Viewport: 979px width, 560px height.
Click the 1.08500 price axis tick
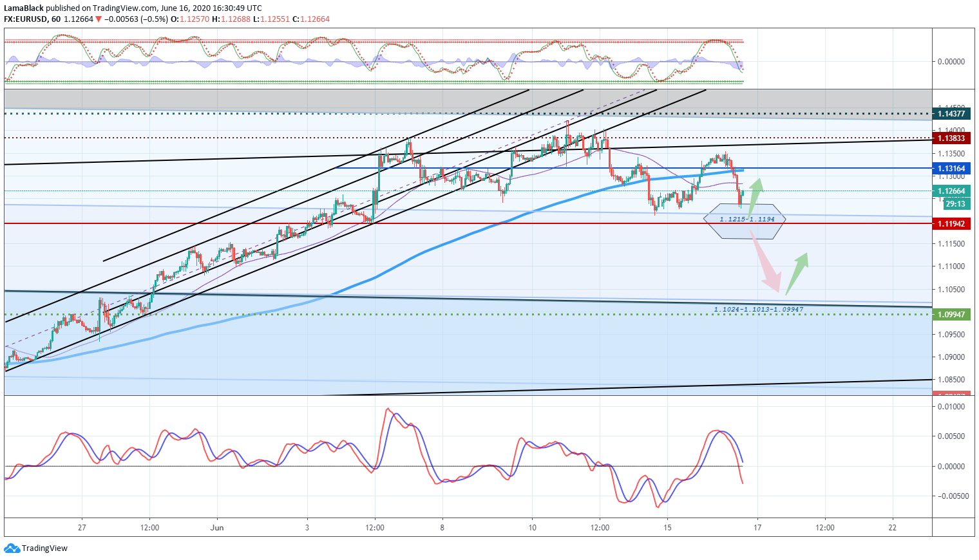(951, 380)
